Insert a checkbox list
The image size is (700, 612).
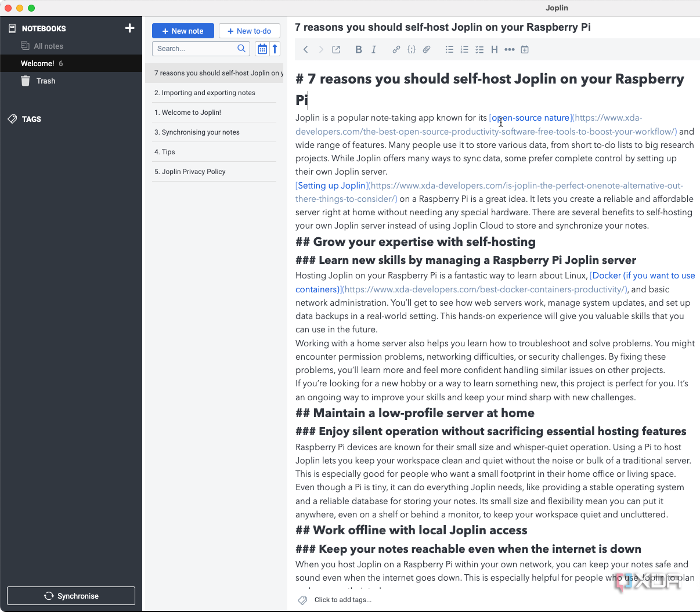pyautogui.click(x=479, y=50)
